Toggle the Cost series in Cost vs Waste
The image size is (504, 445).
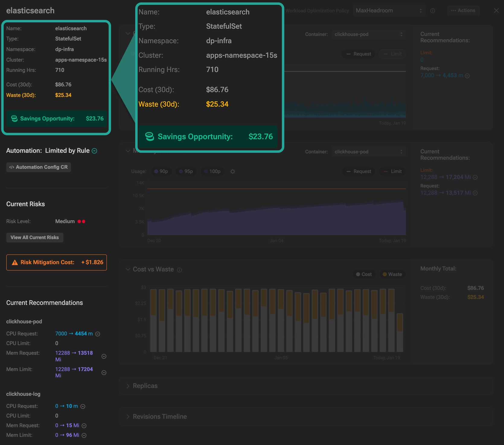(364, 274)
